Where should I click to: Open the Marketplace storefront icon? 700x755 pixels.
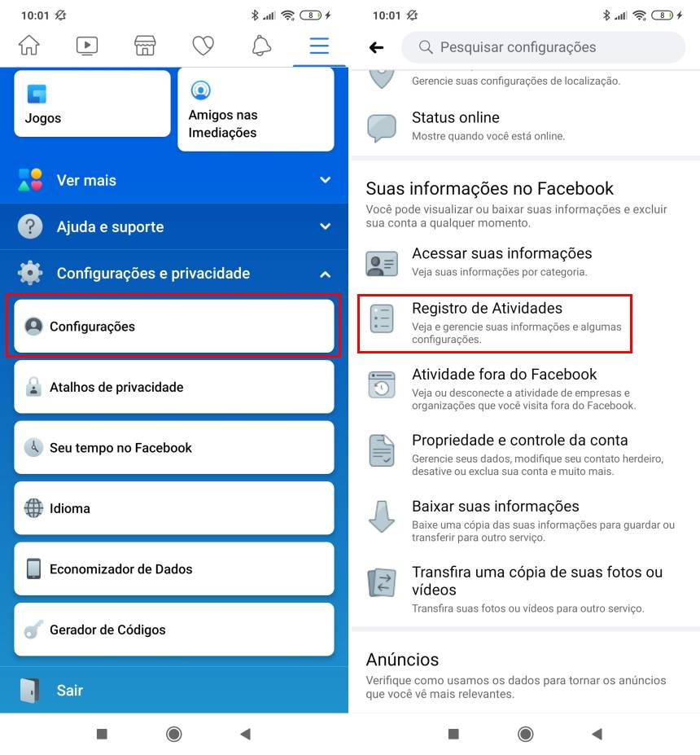click(145, 46)
